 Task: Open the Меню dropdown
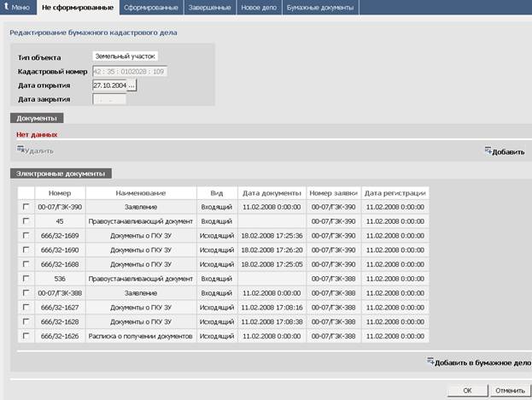pyautogui.click(x=17, y=7)
